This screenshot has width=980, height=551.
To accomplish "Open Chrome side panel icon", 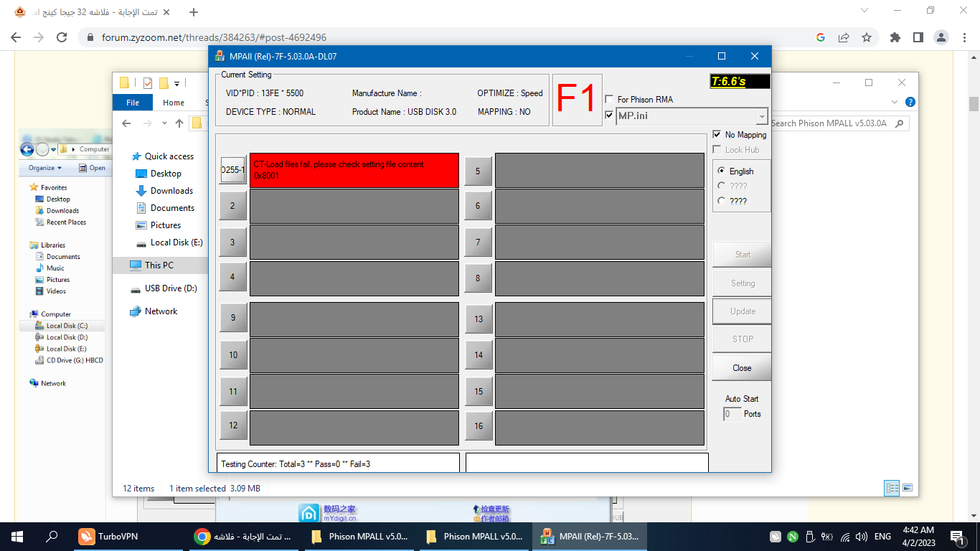I will coord(918,37).
